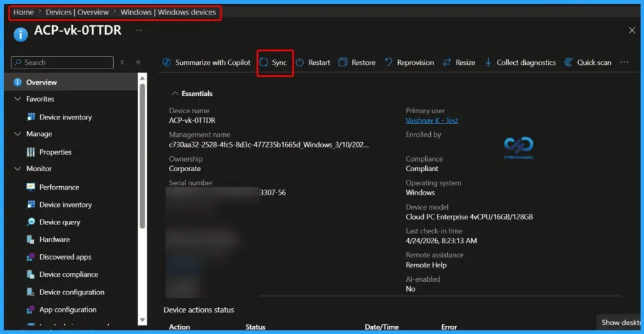The height and width of the screenshot is (334, 644).
Task: Collapse the Favorites section
Action: tap(18, 99)
